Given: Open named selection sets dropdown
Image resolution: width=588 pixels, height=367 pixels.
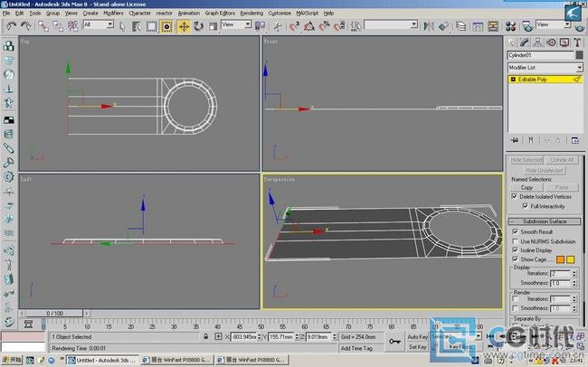Looking at the screenshot, I should coord(391,24).
